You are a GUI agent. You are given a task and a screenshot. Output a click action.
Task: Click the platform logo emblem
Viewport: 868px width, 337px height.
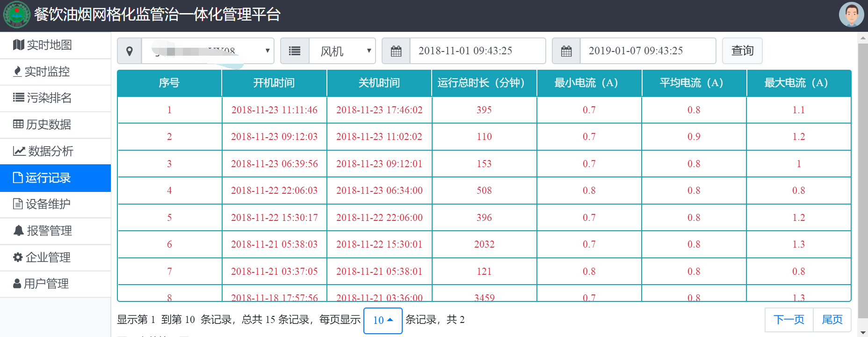click(x=16, y=15)
